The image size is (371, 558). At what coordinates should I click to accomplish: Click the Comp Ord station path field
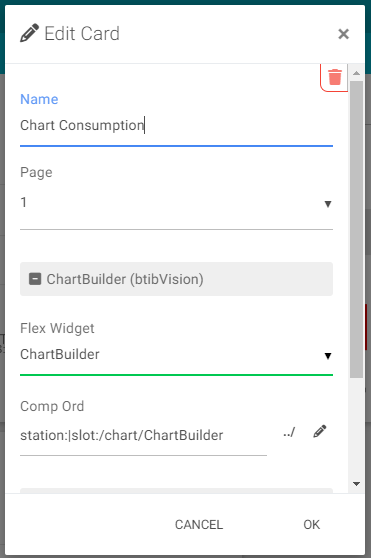pos(143,435)
